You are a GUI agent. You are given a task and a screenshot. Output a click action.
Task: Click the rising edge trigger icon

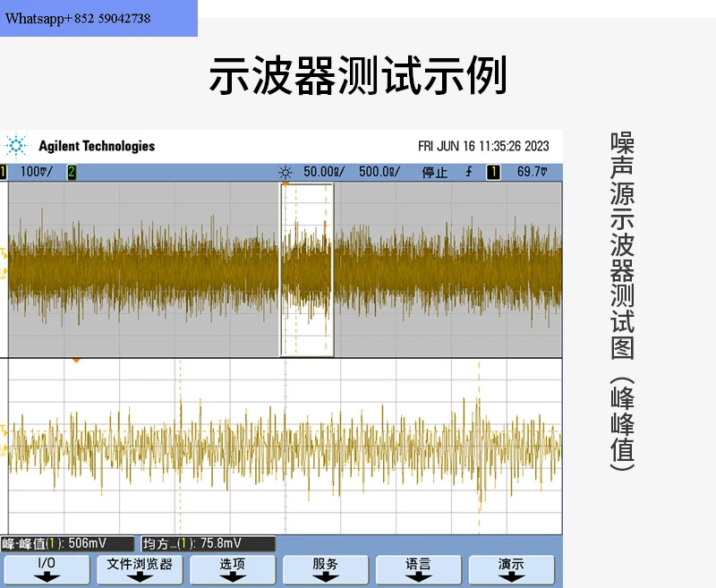coord(469,172)
